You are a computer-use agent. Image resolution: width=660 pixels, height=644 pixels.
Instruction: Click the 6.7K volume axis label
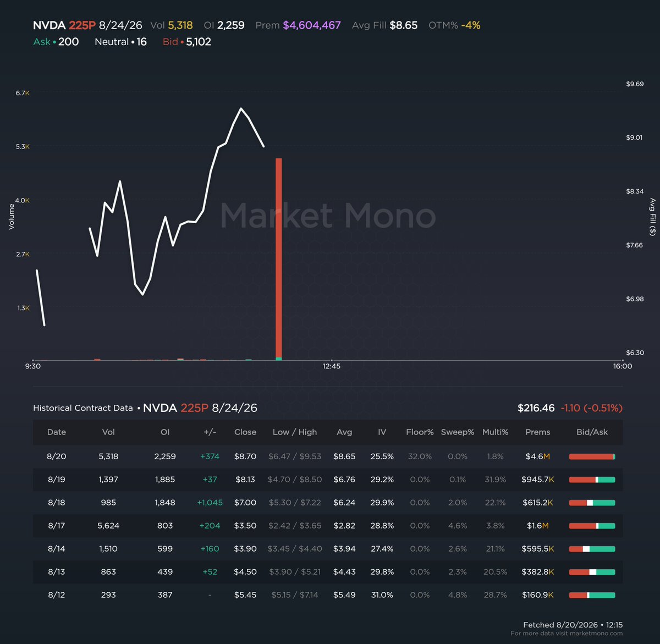pos(23,93)
